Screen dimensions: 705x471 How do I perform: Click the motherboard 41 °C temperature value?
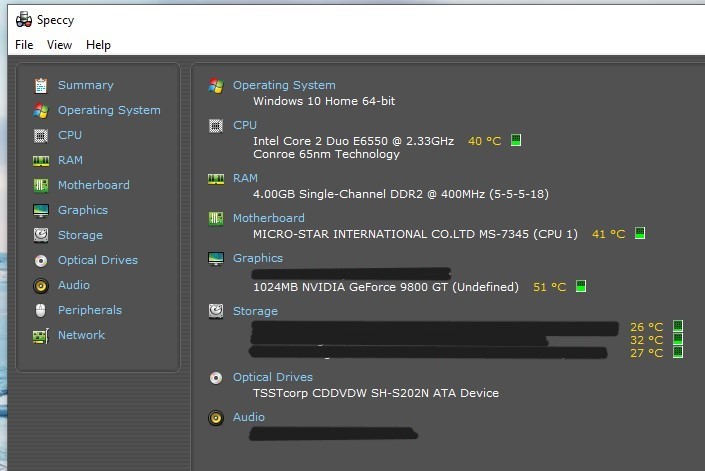(609, 234)
